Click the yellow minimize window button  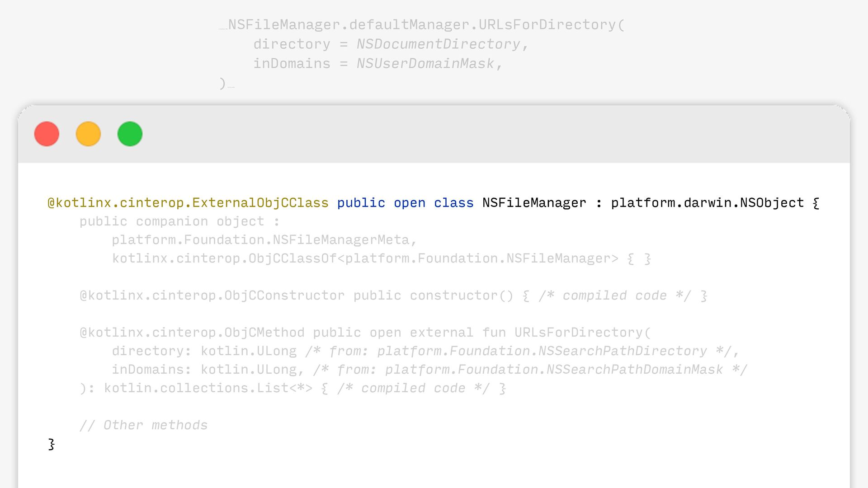(88, 134)
